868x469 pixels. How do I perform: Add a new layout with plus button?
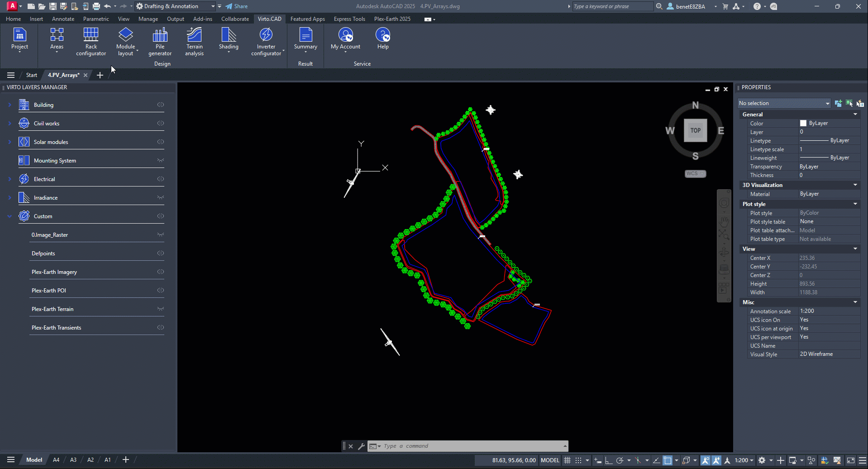click(126, 460)
